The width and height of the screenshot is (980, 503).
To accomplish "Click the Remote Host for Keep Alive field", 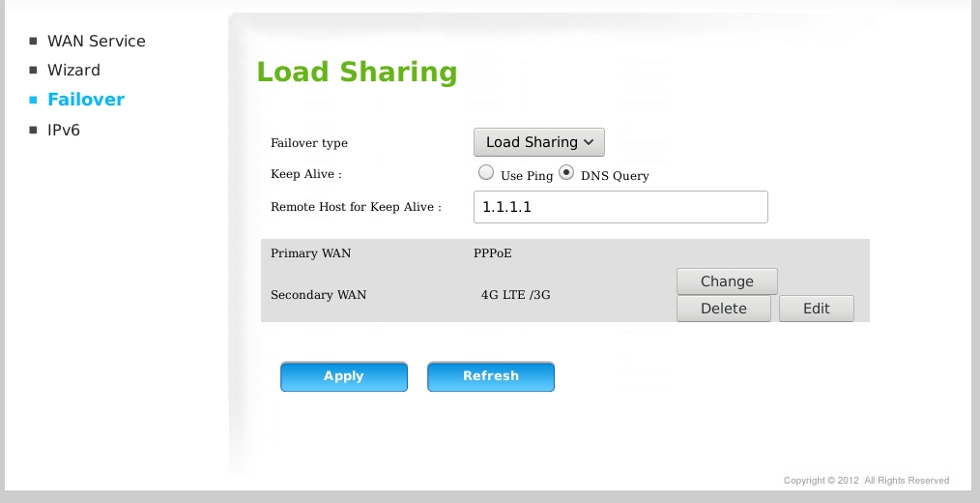I will pos(620,207).
